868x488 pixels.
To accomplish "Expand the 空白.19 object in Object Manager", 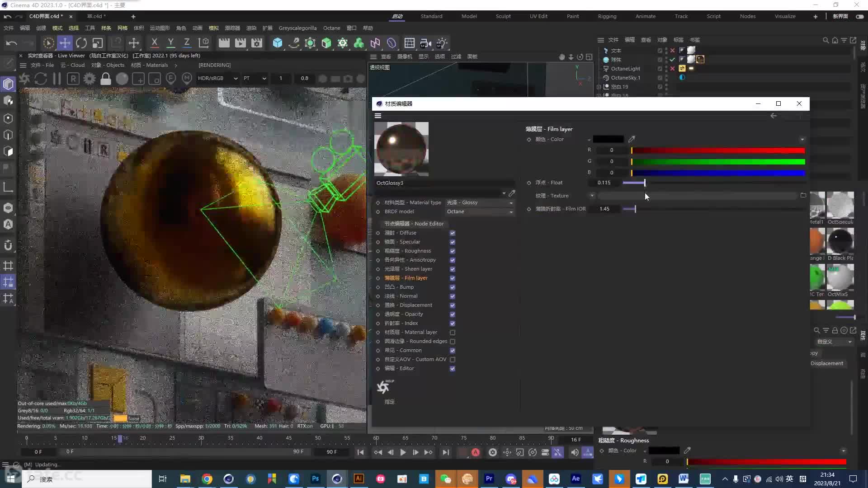I will point(599,87).
